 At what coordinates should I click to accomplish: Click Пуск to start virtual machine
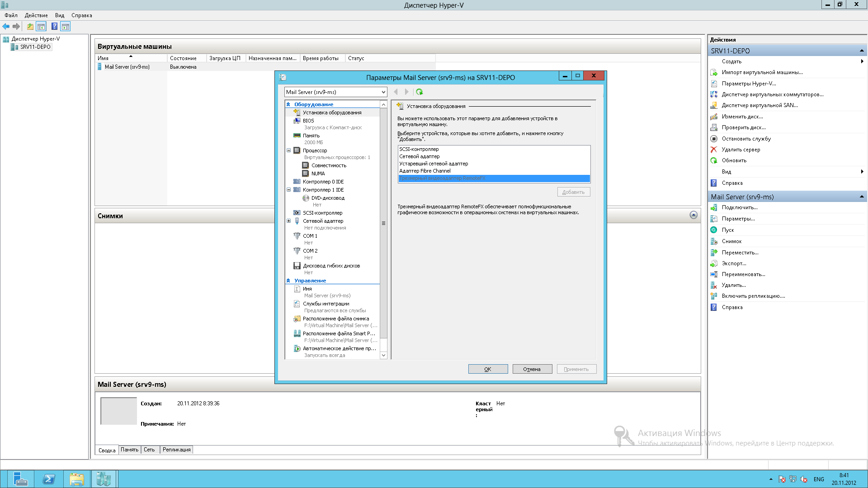pyautogui.click(x=728, y=230)
